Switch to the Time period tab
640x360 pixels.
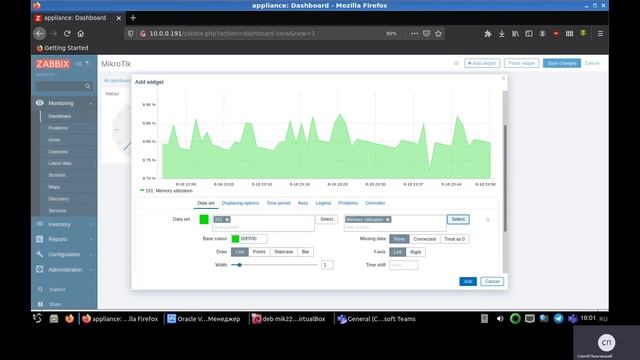pos(278,203)
